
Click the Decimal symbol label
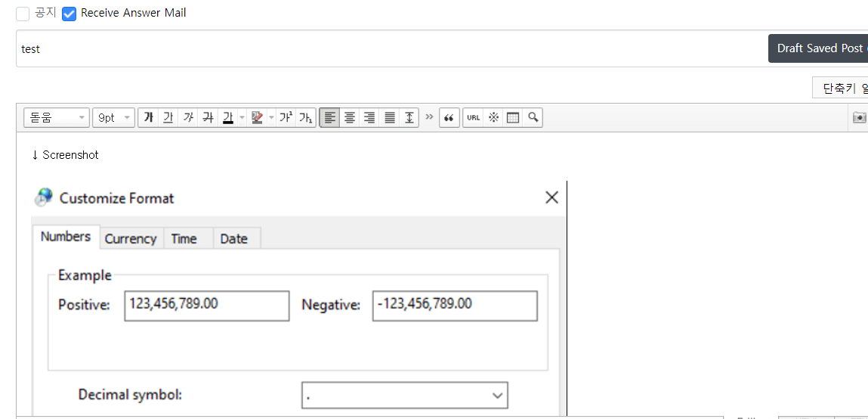pos(130,395)
